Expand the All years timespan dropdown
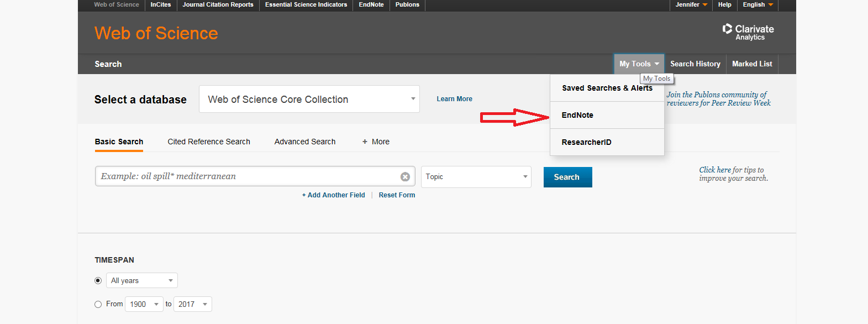868x324 pixels. point(142,280)
